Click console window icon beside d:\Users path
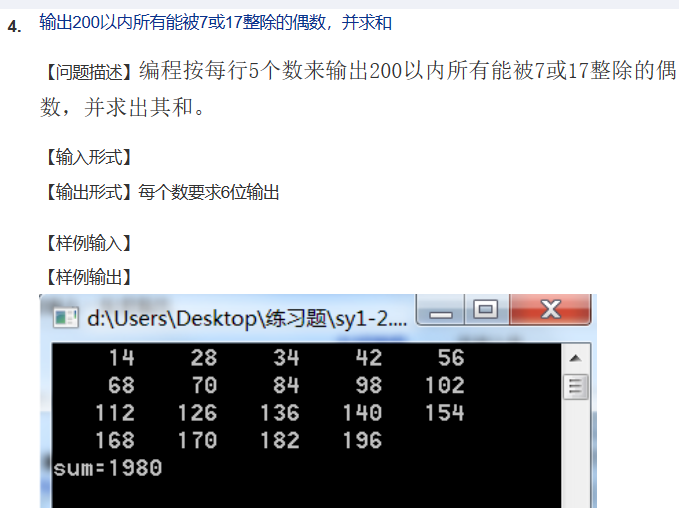 click(x=66, y=318)
